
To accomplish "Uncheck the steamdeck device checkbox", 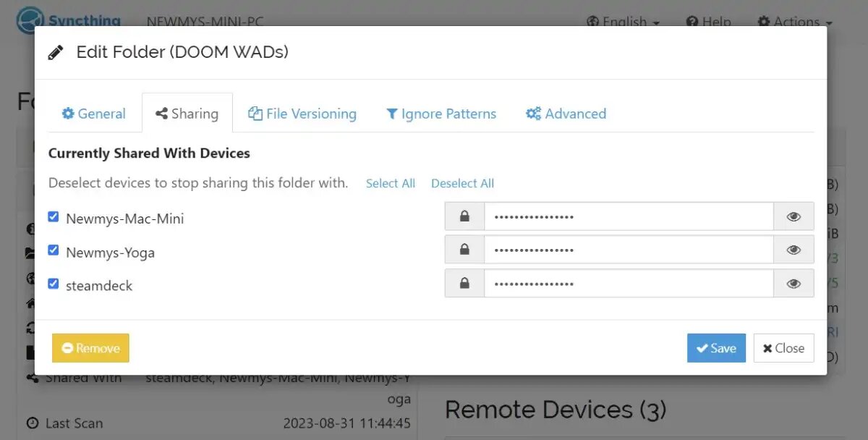I will 54,284.
